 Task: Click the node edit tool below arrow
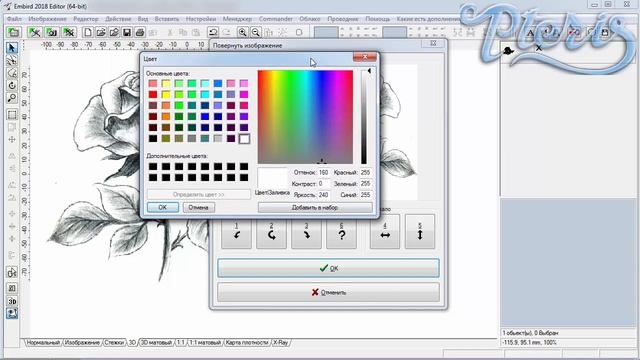12,61
